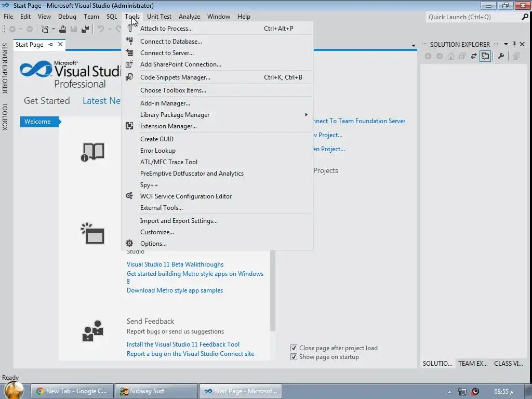This screenshot has height=399, width=532.
Task: Click the Save toolbar icon
Action: coord(74,29)
